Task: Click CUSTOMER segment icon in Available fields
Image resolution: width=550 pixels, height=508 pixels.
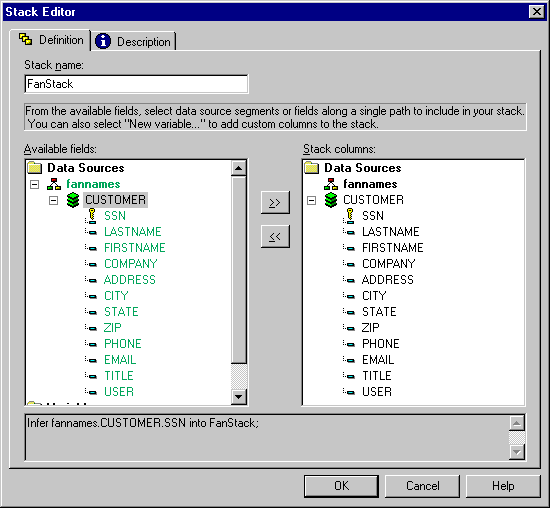Action: (x=73, y=200)
